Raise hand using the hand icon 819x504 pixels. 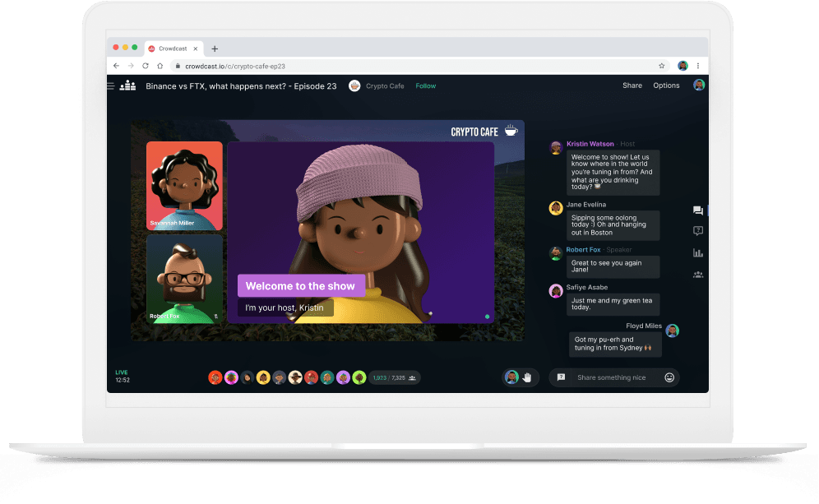[528, 377]
